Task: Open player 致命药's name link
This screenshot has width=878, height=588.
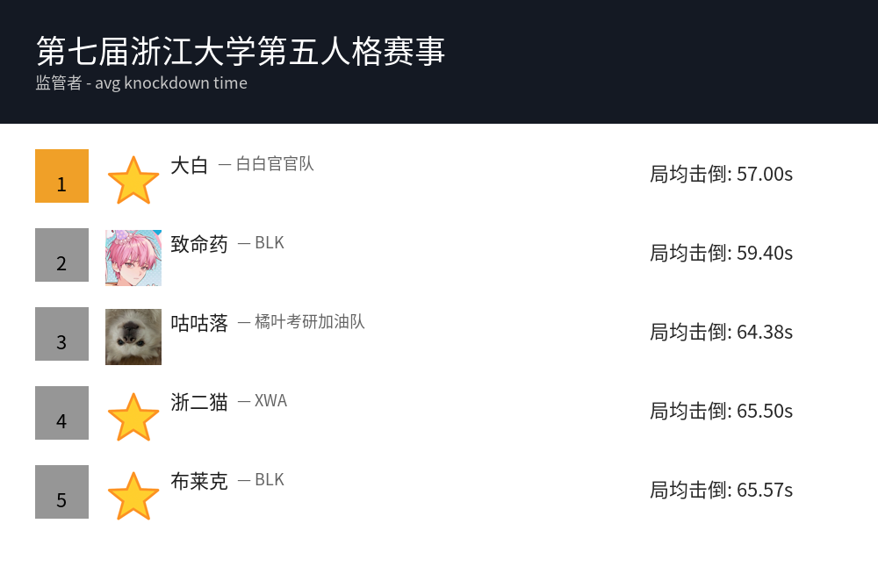Action: coord(199,244)
